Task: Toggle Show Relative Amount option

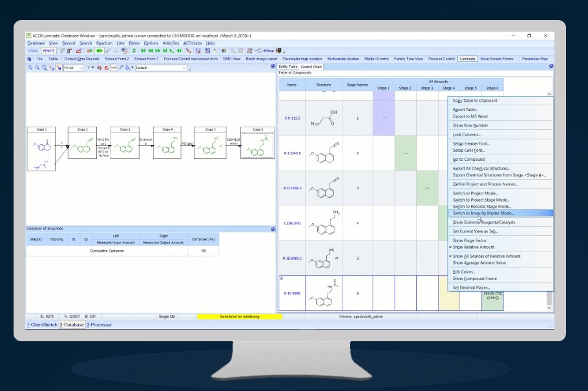Action: pyautogui.click(x=473, y=247)
